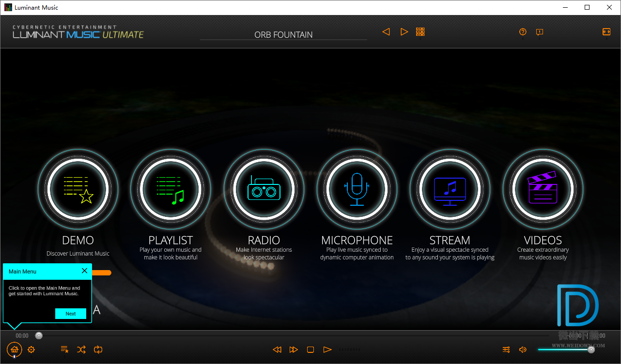Select the Microphone mode icon
The height and width of the screenshot is (364, 621).
click(357, 189)
